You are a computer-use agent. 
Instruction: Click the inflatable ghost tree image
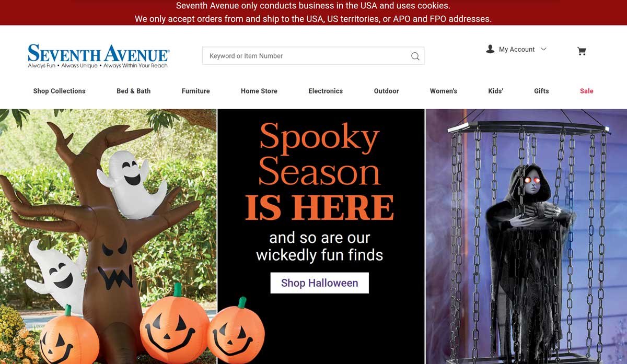108,237
